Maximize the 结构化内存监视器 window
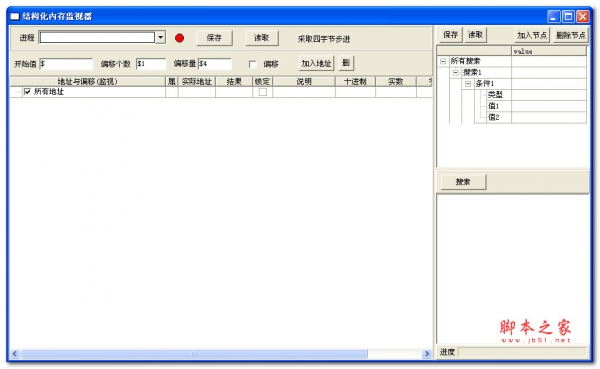This screenshot has width=600, height=369. [x=568, y=16]
